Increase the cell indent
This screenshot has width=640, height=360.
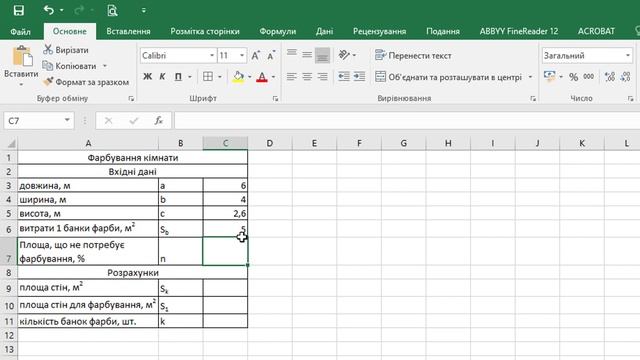pyautogui.click(x=360, y=77)
